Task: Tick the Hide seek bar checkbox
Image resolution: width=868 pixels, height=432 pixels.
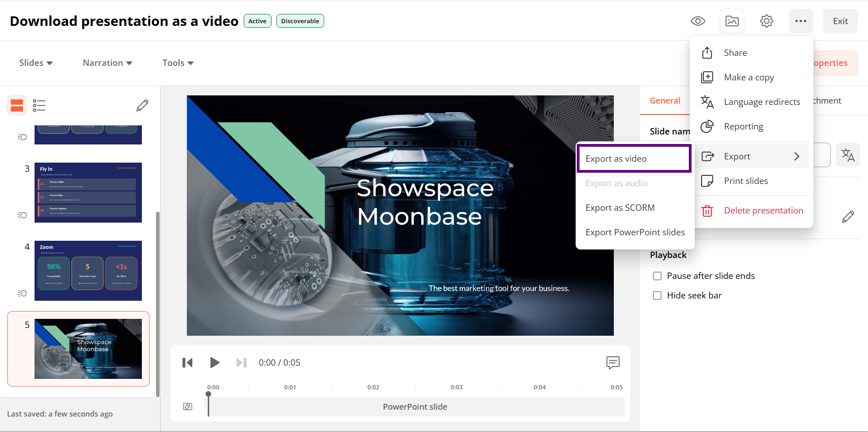Action: (657, 295)
